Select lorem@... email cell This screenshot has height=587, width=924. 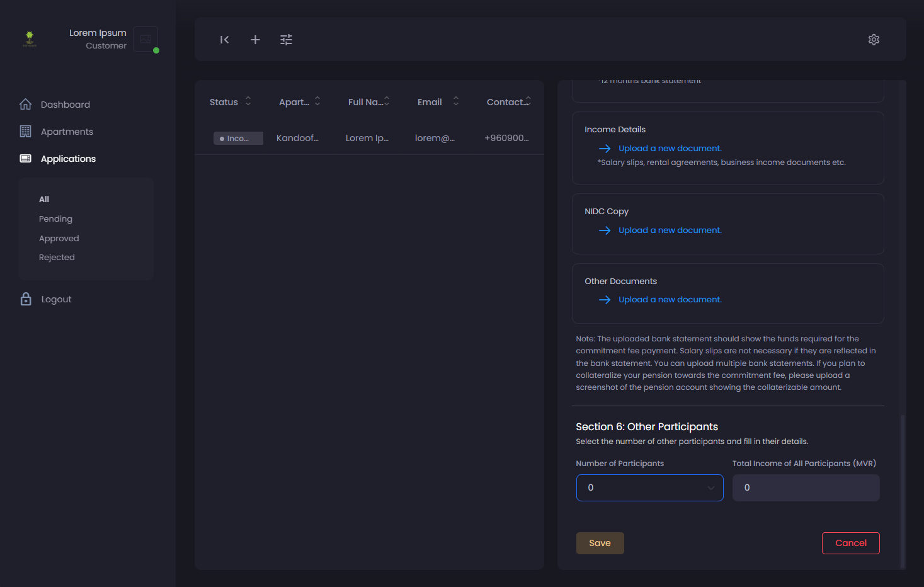(x=435, y=138)
